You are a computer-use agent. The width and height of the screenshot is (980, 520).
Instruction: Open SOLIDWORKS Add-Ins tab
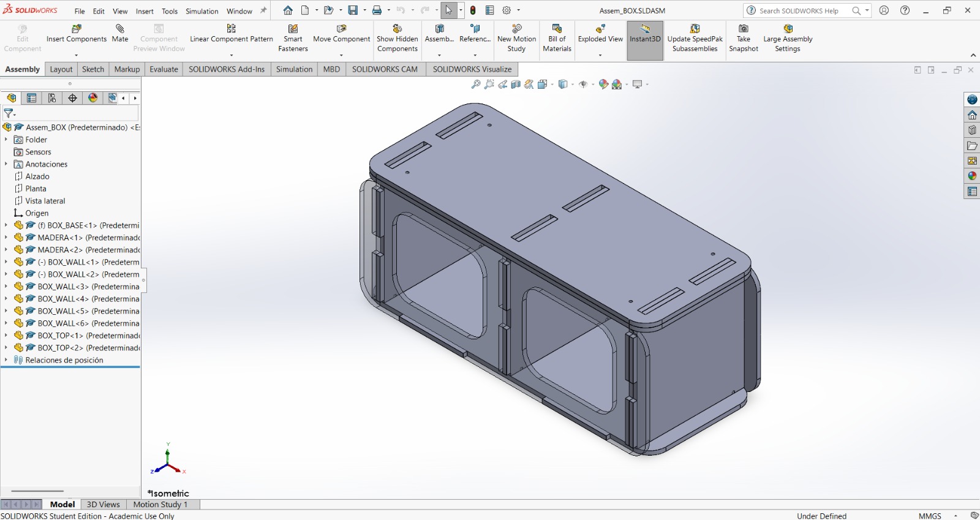point(227,69)
